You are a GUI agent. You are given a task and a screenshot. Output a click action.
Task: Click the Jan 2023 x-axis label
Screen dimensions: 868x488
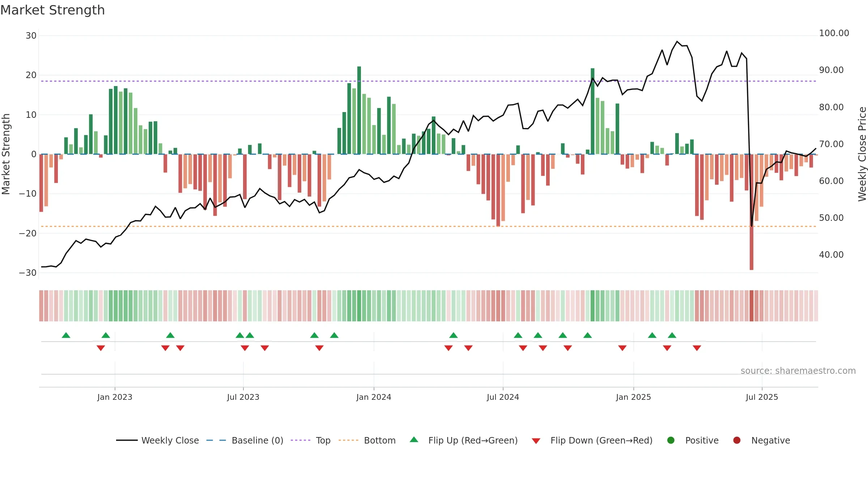(115, 397)
